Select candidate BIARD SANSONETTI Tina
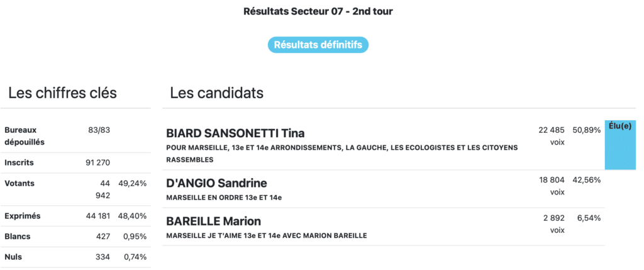The image size is (644, 270). pyautogui.click(x=235, y=133)
